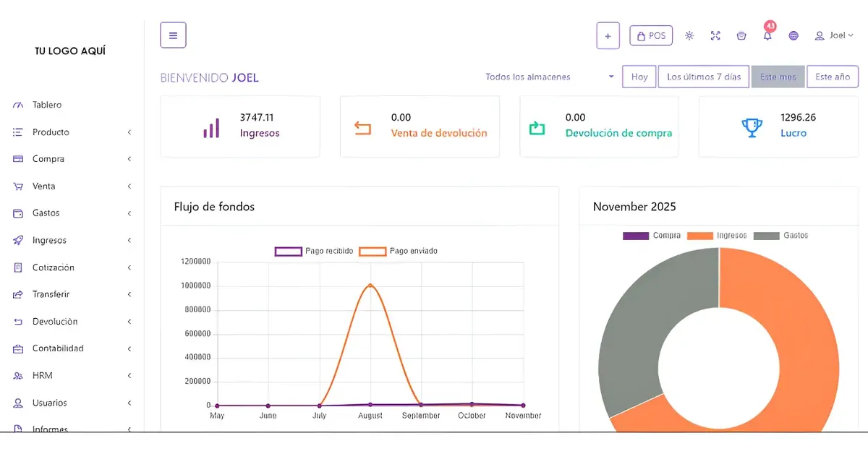Click the plus quick-add button

pyautogui.click(x=608, y=35)
